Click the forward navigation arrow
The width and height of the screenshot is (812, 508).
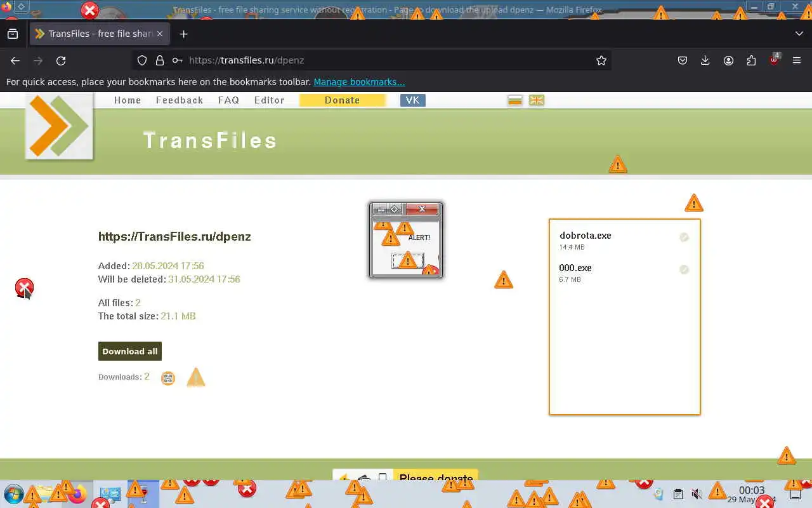[38, 60]
